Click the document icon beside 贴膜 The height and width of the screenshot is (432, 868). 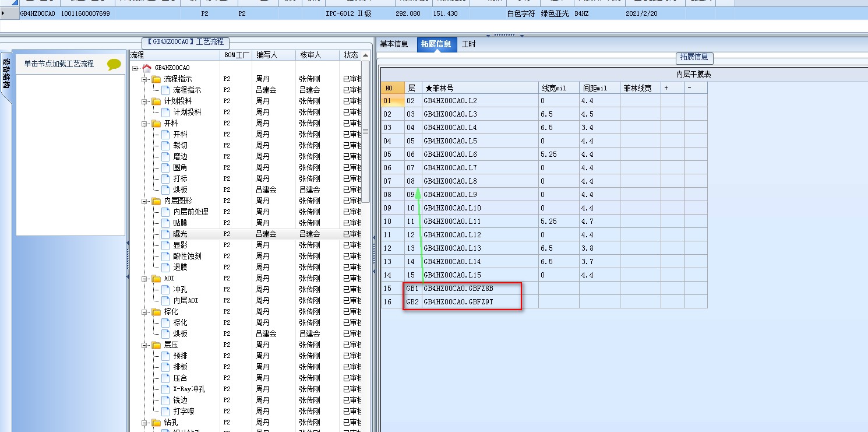165,223
